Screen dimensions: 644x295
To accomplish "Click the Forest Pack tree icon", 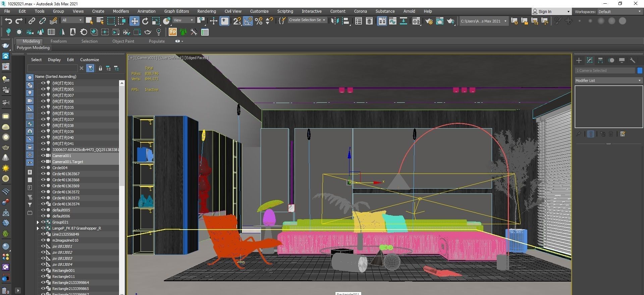I will (x=183, y=32).
